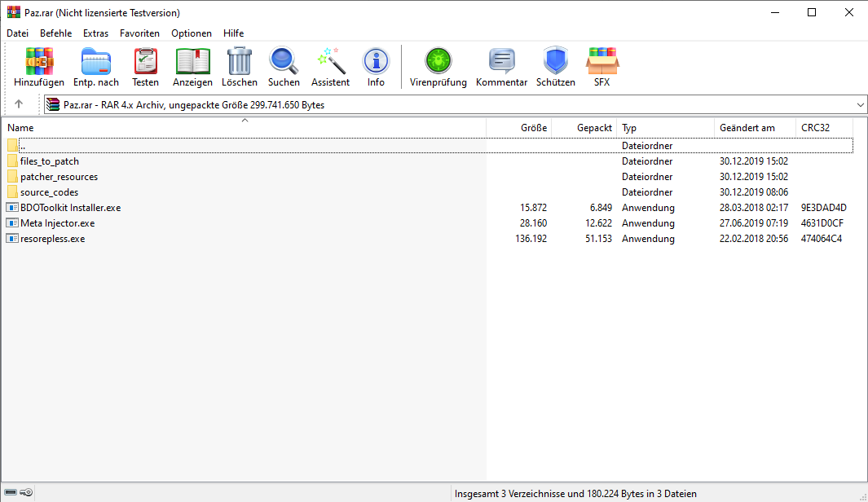Image resolution: width=868 pixels, height=502 pixels.
Task: Open the Optionen menu
Action: click(192, 33)
